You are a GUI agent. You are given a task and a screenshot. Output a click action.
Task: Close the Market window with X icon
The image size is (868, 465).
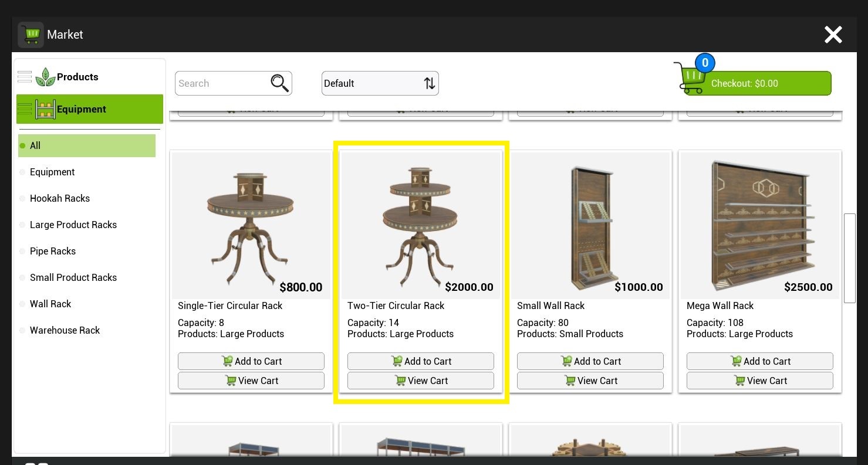pyautogui.click(x=833, y=35)
